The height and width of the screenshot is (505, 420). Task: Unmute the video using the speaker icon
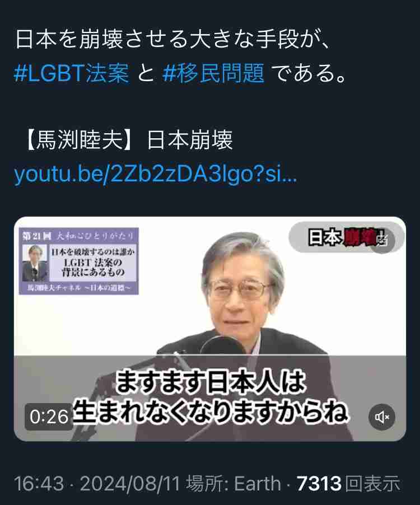[x=382, y=417]
